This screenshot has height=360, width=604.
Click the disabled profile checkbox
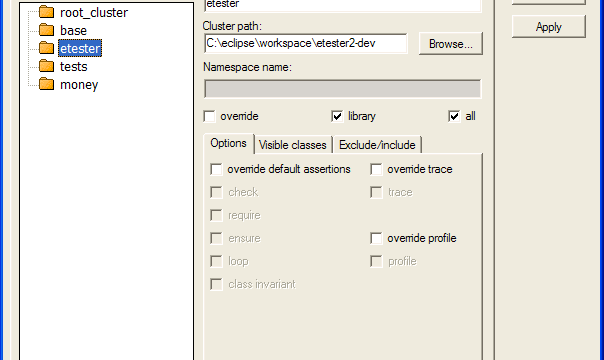(376, 261)
